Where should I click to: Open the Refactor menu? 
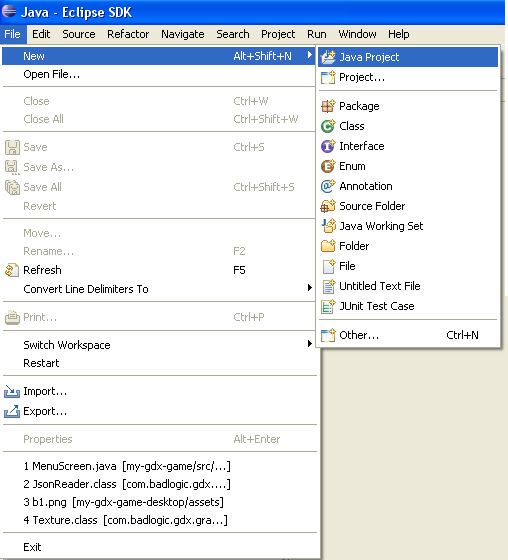coord(128,34)
